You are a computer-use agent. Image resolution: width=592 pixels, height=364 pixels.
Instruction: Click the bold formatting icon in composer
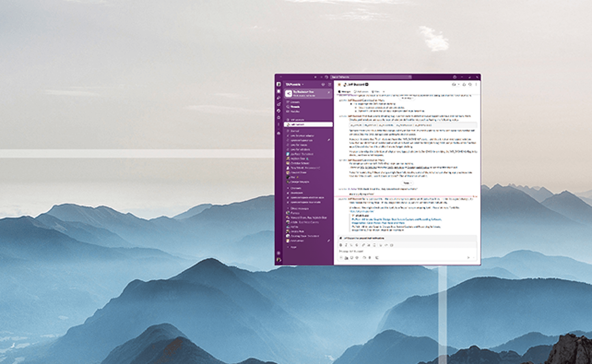pos(341,245)
